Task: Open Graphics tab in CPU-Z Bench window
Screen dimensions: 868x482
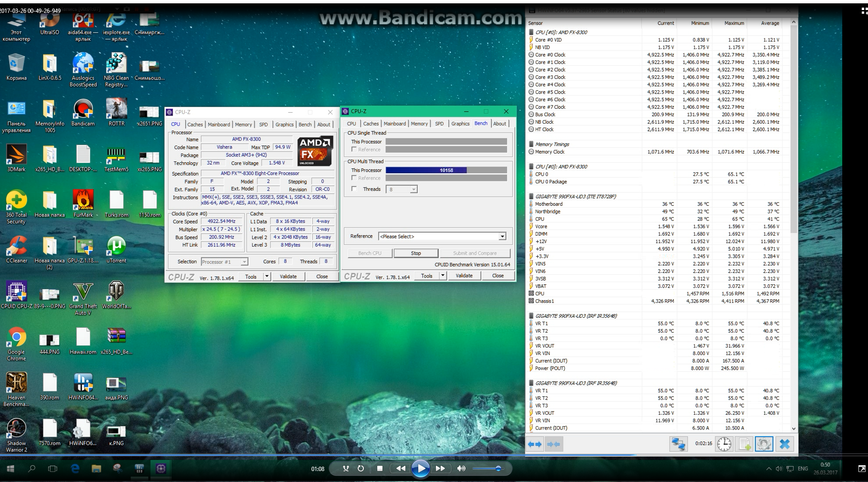Action: click(460, 124)
